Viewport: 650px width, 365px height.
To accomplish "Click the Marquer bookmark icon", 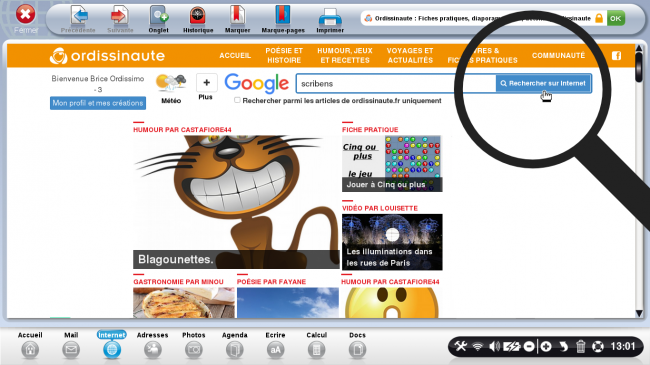I will pyautogui.click(x=237, y=16).
